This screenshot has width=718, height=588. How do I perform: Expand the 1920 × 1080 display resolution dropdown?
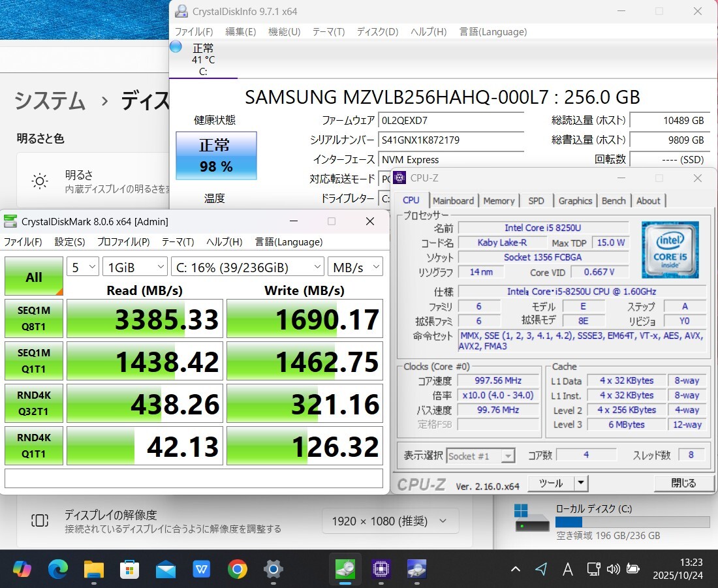(x=390, y=521)
